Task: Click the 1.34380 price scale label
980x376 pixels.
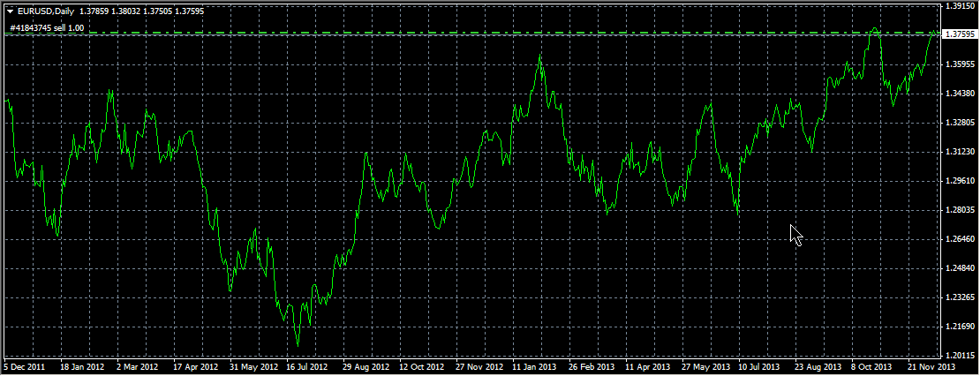Action: (959, 94)
